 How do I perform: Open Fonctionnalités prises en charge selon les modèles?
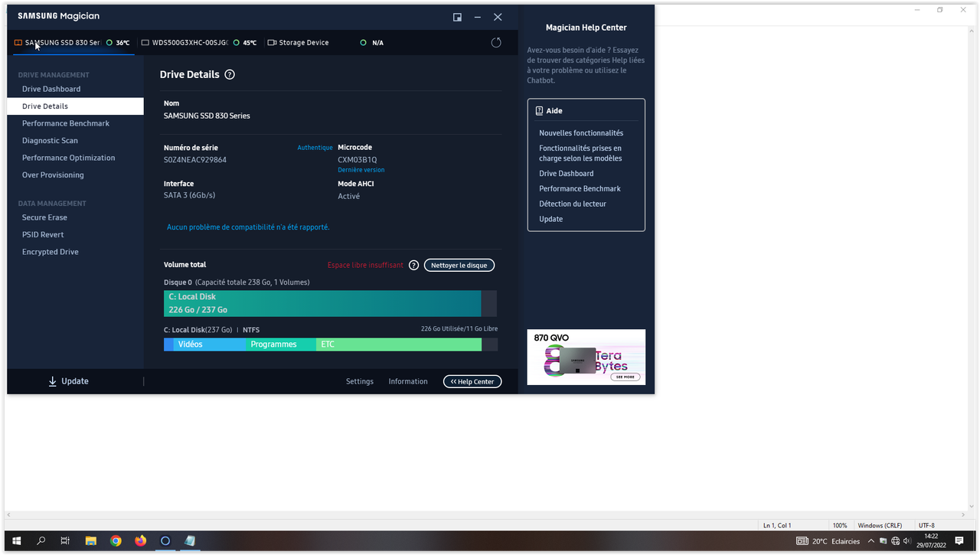(580, 153)
